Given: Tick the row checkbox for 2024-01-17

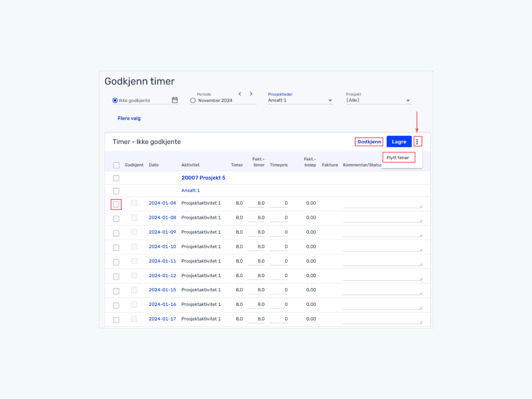Looking at the screenshot, I should (116, 320).
